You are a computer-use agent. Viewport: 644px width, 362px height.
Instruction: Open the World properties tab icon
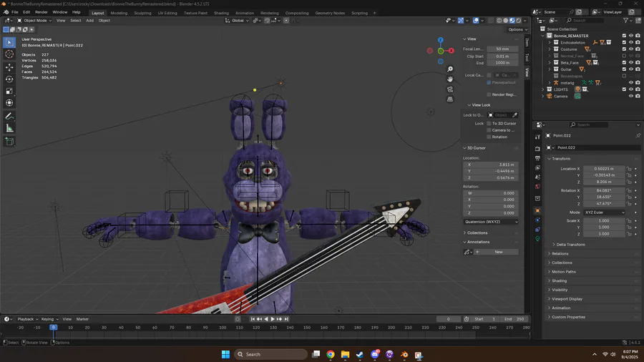click(x=537, y=187)
